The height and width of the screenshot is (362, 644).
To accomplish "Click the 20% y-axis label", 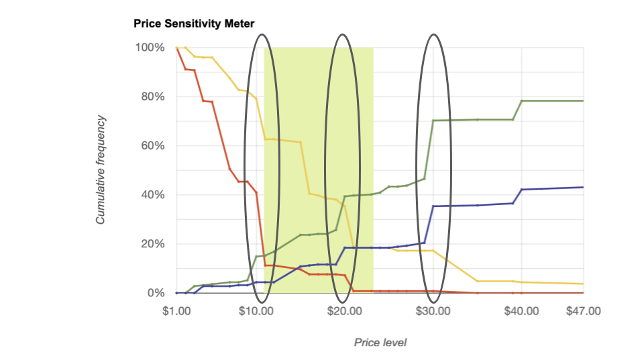I will click(x=153, y=244).
